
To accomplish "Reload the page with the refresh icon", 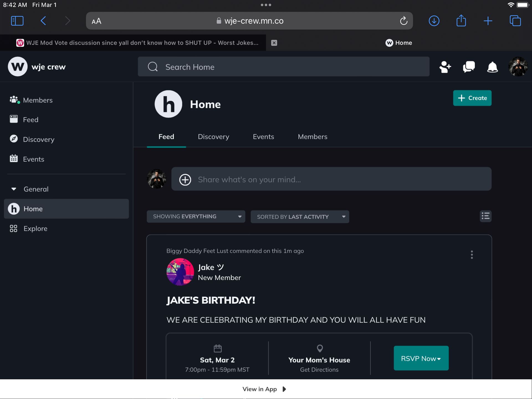I will pyautogui.click(x=403, y=21).
